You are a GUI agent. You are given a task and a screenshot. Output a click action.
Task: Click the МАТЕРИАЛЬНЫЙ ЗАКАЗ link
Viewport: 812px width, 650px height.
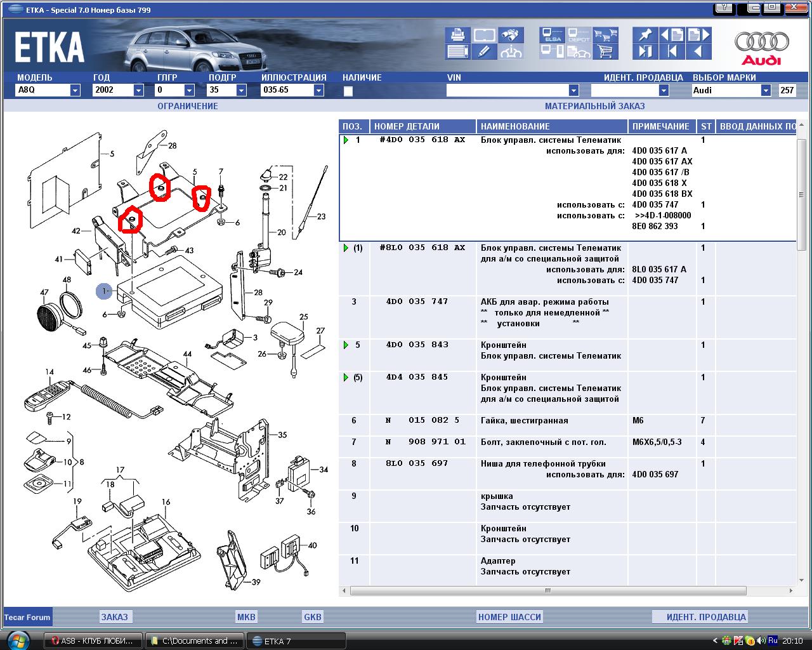(594, 106)
